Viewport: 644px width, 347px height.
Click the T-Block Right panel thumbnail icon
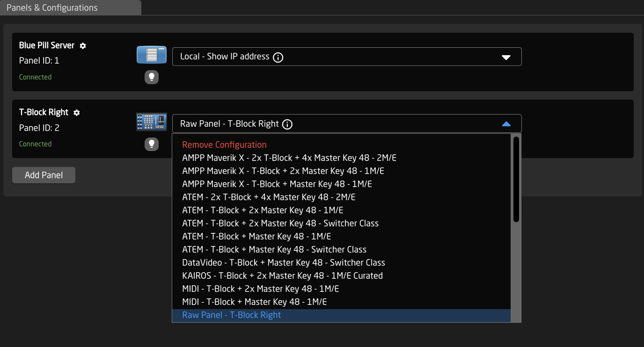click(151, 122)
